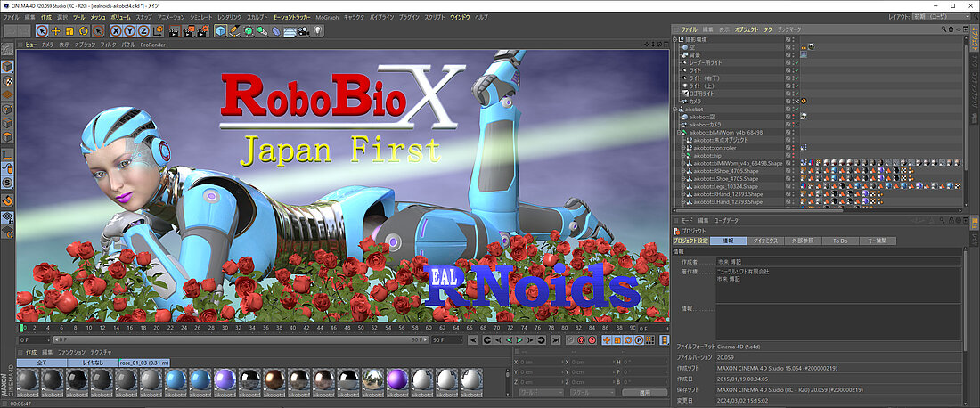Image resolution: width=980 pixels, height=408 pixels.
Task: Select the Move tool in top toolbar
Action: 54,31
